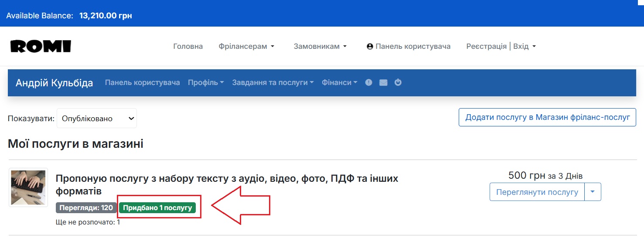
Task: Click Панель користувача in blue user bar
Action: tap(143, 82)
